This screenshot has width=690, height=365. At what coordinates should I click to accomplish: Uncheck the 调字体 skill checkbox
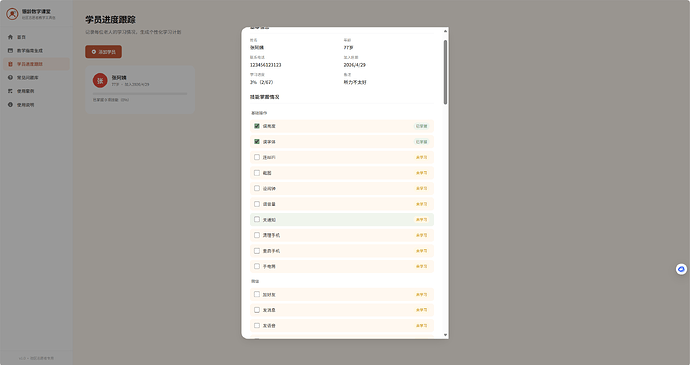(x=257, y=142)
